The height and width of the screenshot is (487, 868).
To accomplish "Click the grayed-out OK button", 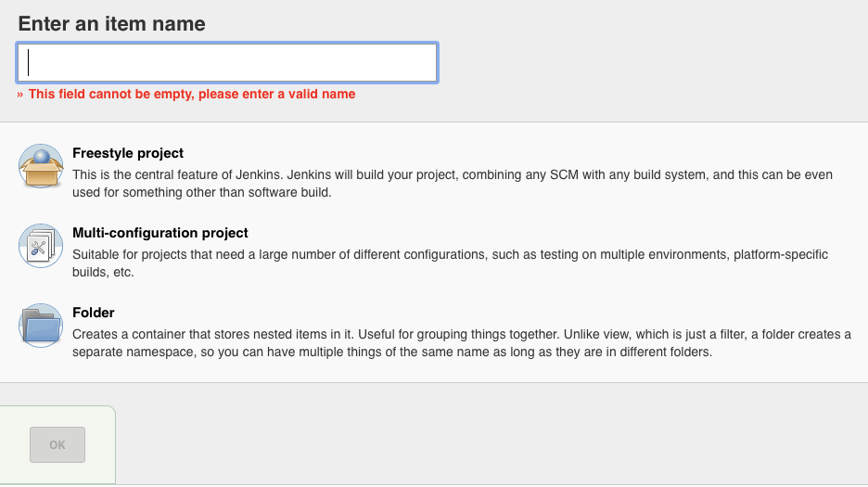I will (x=57, y=444).
